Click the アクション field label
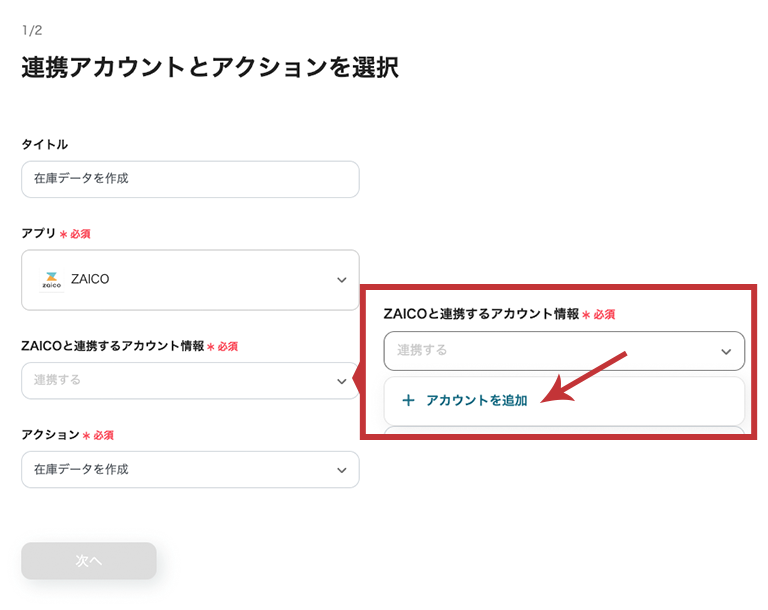Image resolution: width=768 pixels, height=610 pixels. tap(50, 435)
